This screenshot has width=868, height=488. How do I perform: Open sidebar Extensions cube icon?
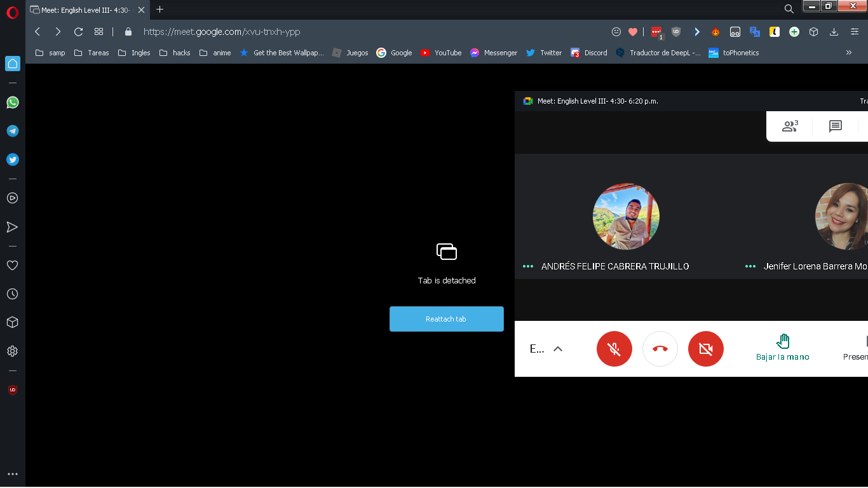tap(12, 322)
